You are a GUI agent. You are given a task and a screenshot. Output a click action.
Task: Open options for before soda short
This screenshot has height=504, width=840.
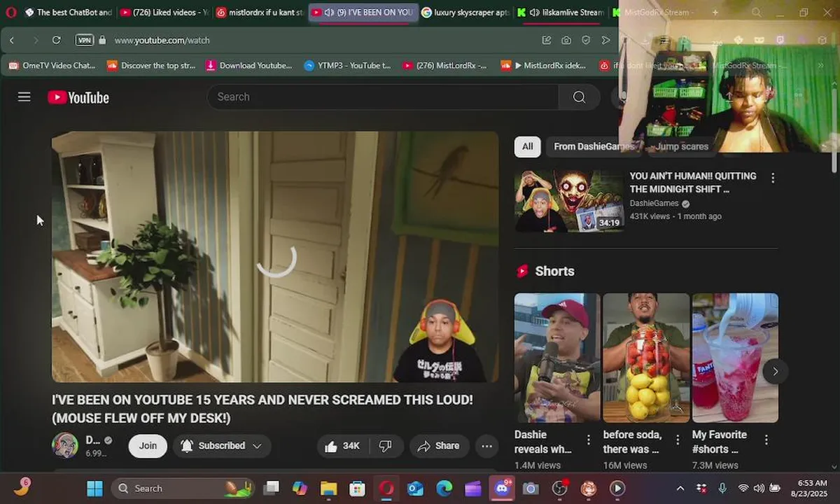678,440
